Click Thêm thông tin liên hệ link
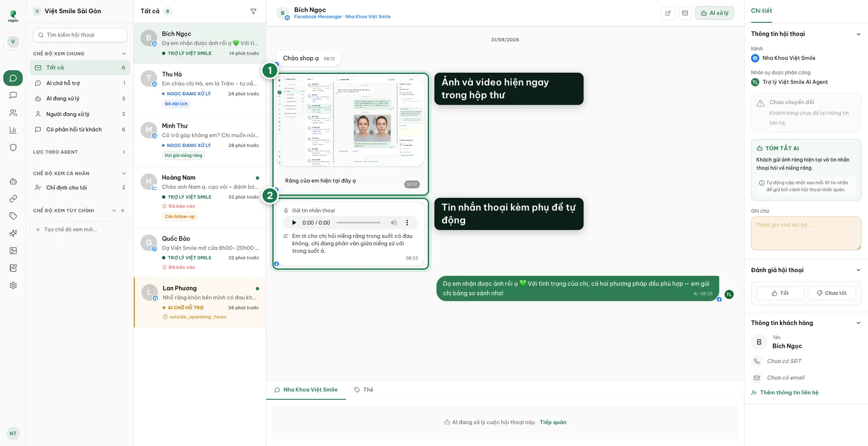Screen dimensions: 868x446 (785, 393)
